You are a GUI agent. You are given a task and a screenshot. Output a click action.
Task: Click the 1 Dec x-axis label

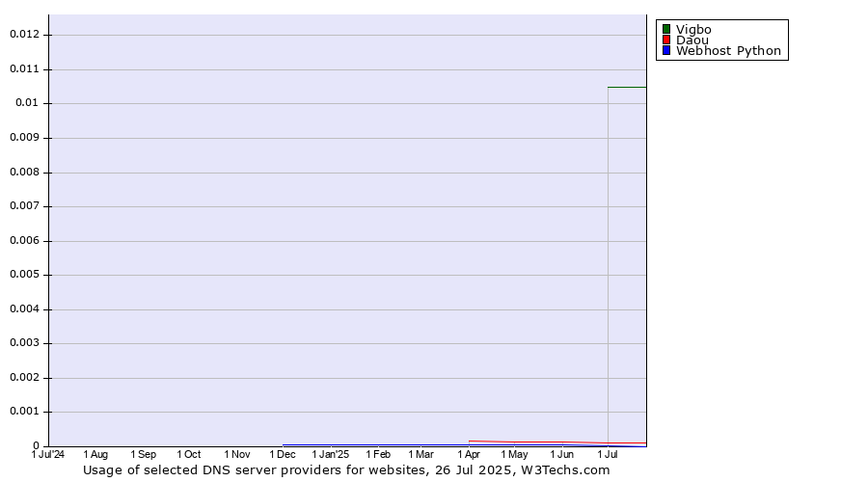point(283,454)
